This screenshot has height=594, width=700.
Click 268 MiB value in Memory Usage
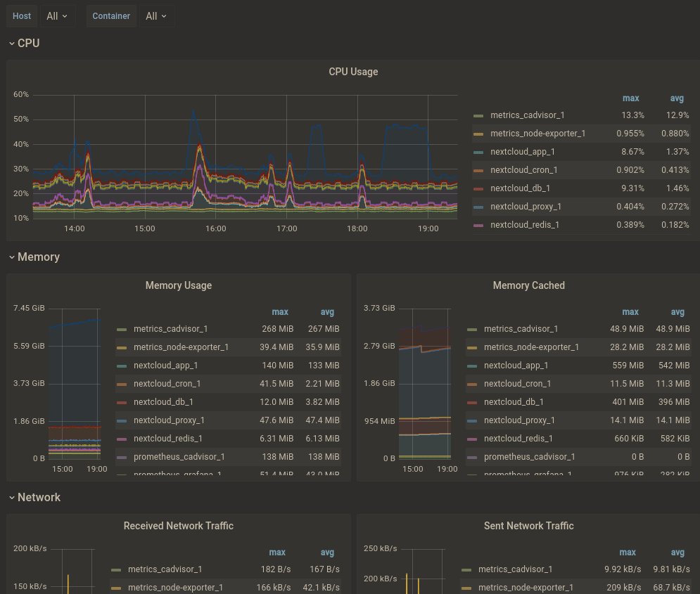point(277,329)
